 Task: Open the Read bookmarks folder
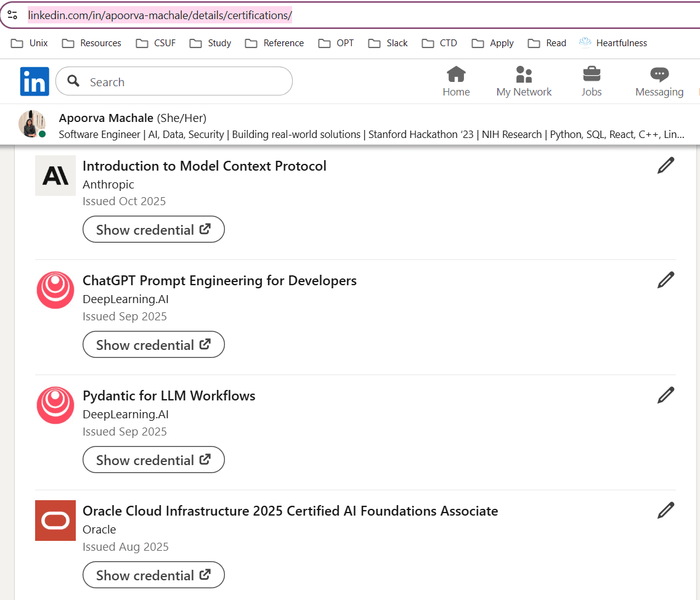coord(547,43)
